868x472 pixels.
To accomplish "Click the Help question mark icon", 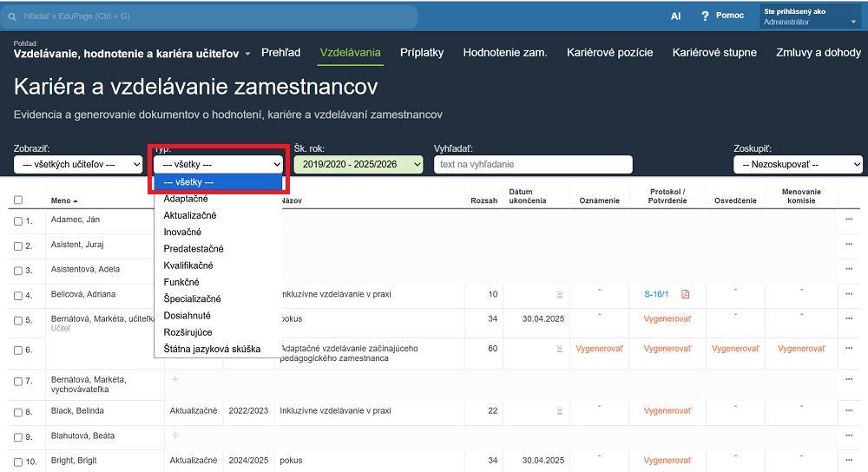I will click(x=705, y=16).
